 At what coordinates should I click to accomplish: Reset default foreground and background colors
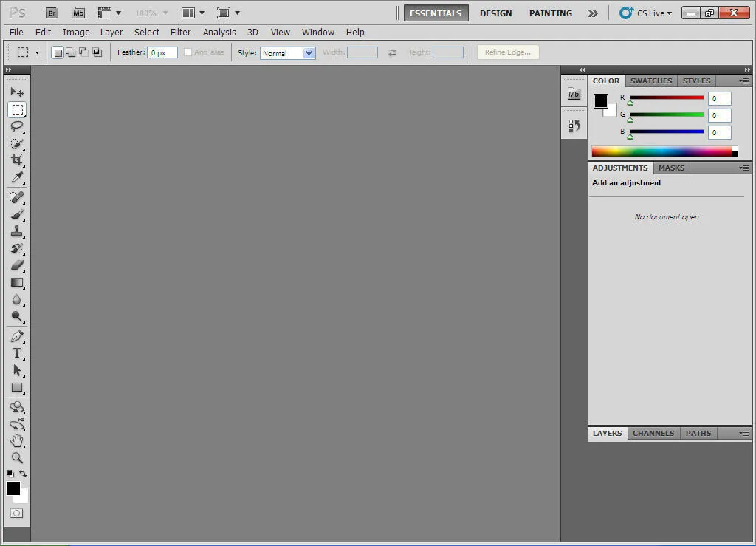(10, 474)
